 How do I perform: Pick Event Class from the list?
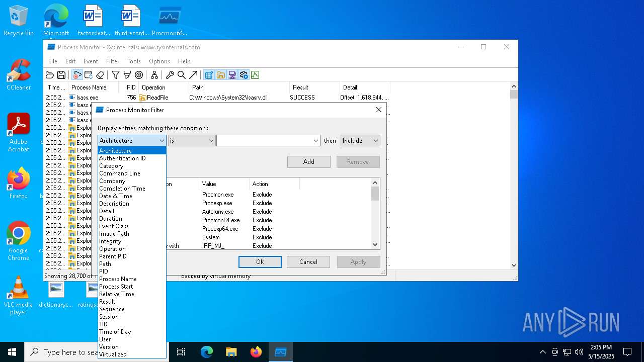132,226
